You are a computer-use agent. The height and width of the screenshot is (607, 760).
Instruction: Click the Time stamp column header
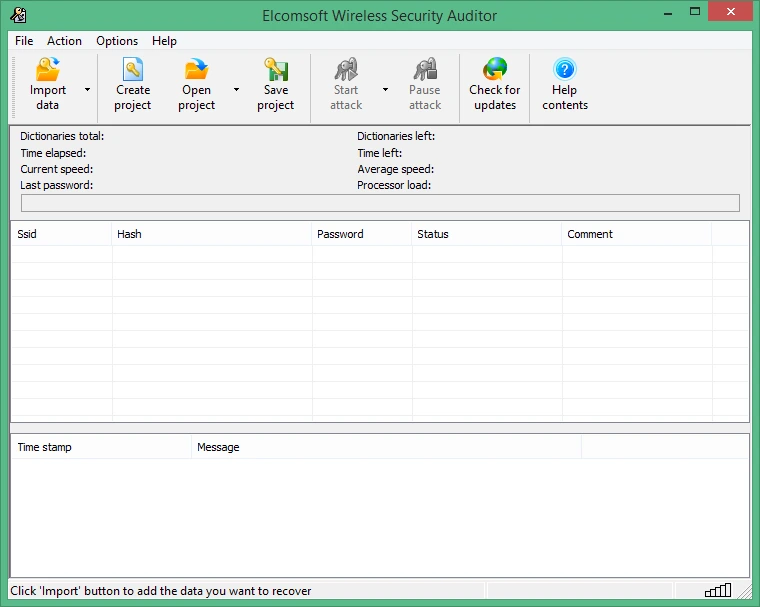click(x=101, y=447)
